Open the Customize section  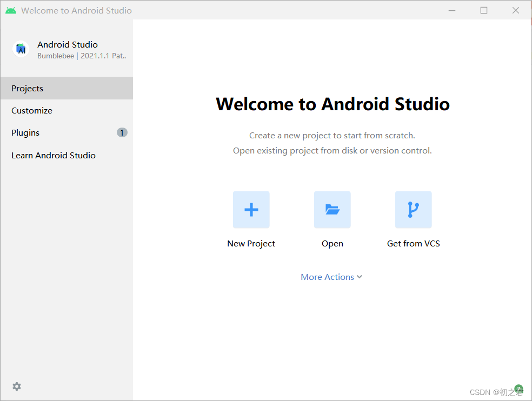pyautogui.click(x=31, y=110)
